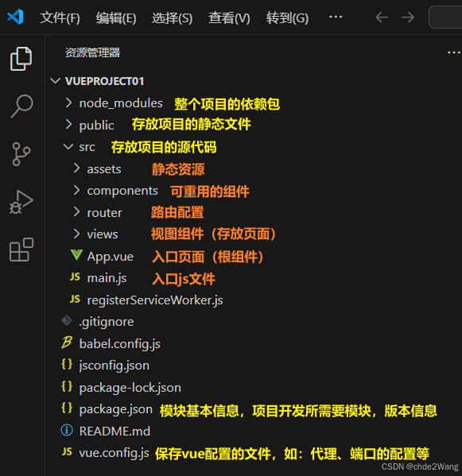The image size is (462, 476).
Task: Navigate back with the left arrow
Action: click(x=382, y=17)
